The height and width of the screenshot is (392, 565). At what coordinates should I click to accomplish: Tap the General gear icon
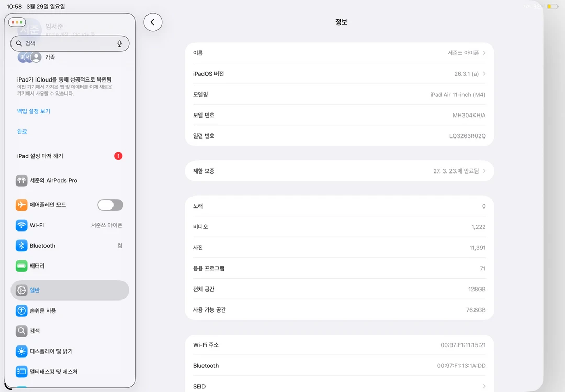21,290
